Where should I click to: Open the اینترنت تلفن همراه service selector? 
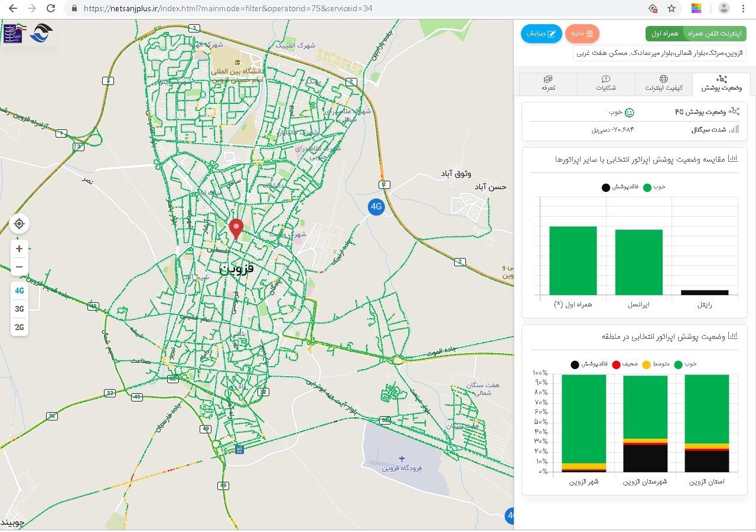coord(715,34)
